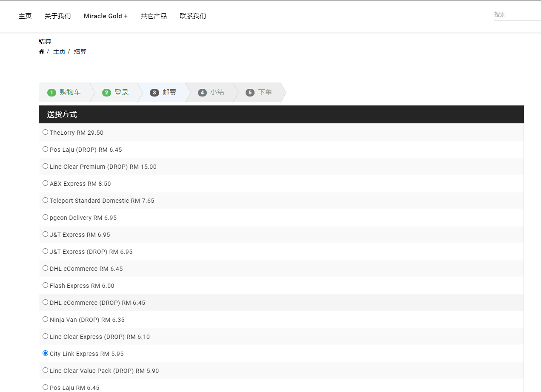Viewport: 541px width, 392px height.
Task: Click the TheLorry RM 29.50 label text
Action: click(77, 133)
